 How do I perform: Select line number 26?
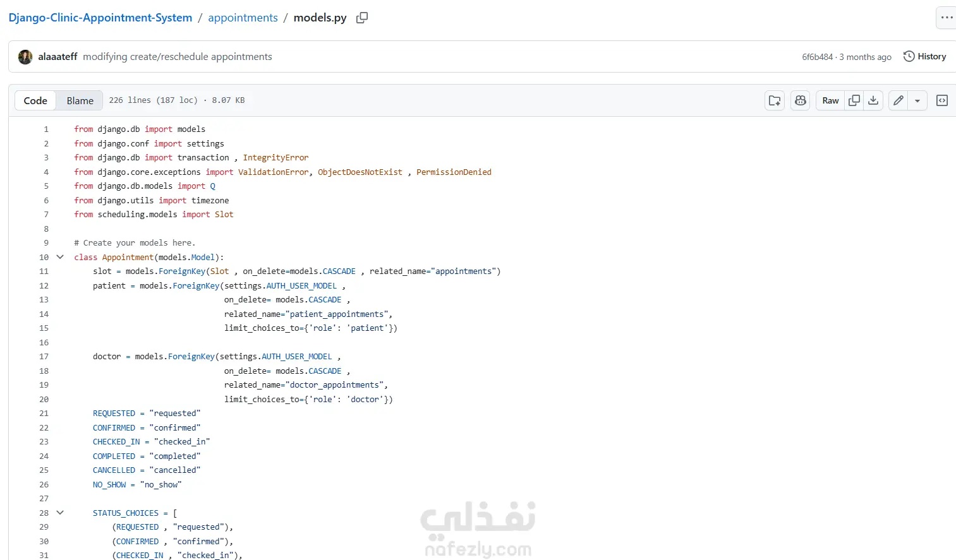coord(44,484)
